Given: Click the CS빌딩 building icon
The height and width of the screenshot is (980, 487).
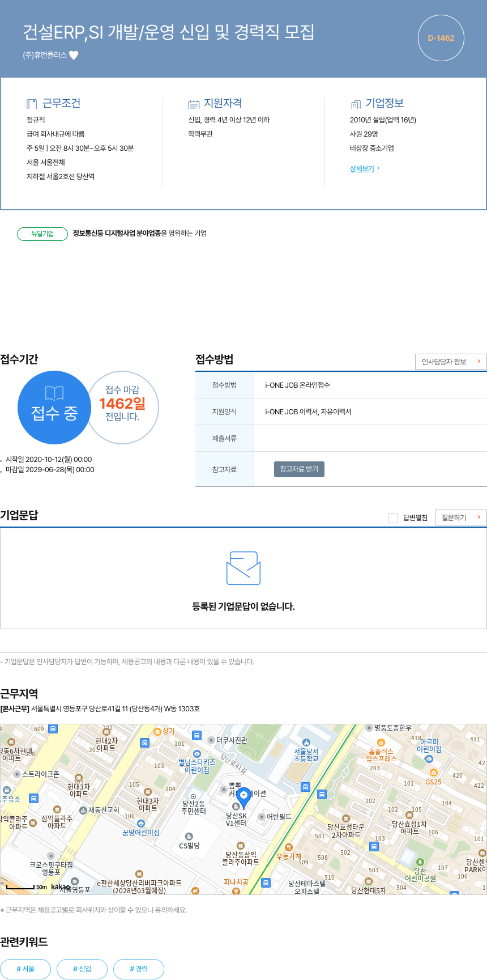Looking at the screenshot, I should click(x=189, y=837).
